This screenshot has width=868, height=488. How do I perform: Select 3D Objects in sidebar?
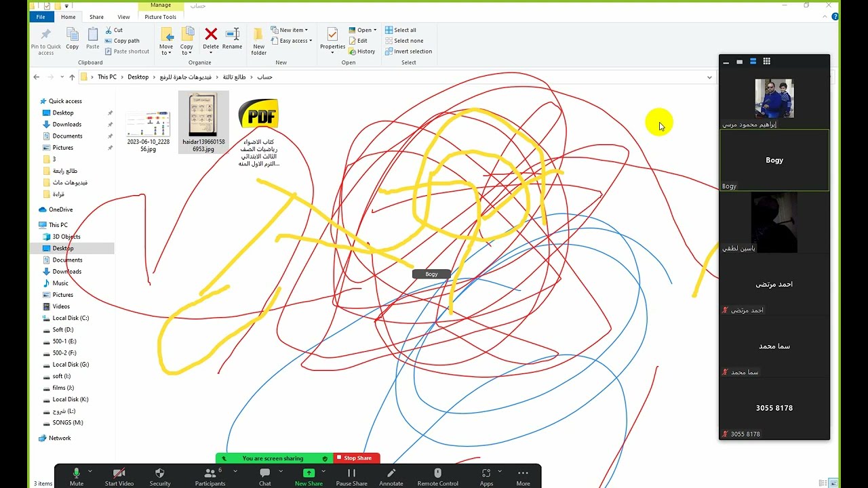point(66,237)
